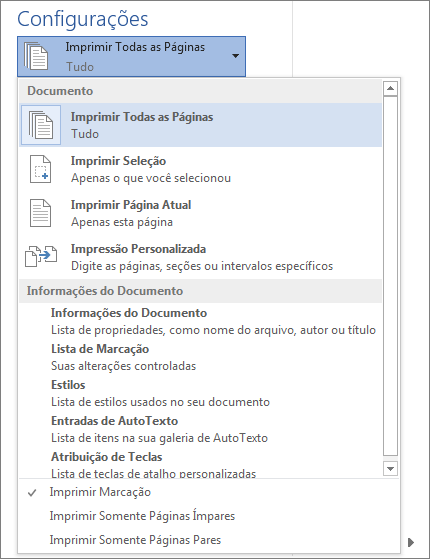Click the scrollbar up arrow

[x=390, y=88]
